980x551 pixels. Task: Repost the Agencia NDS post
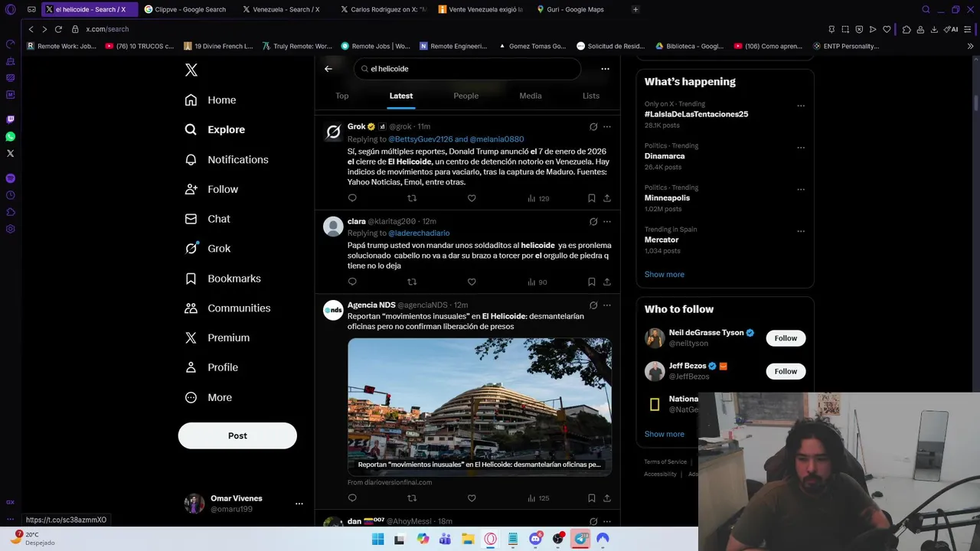pos(412,498)
